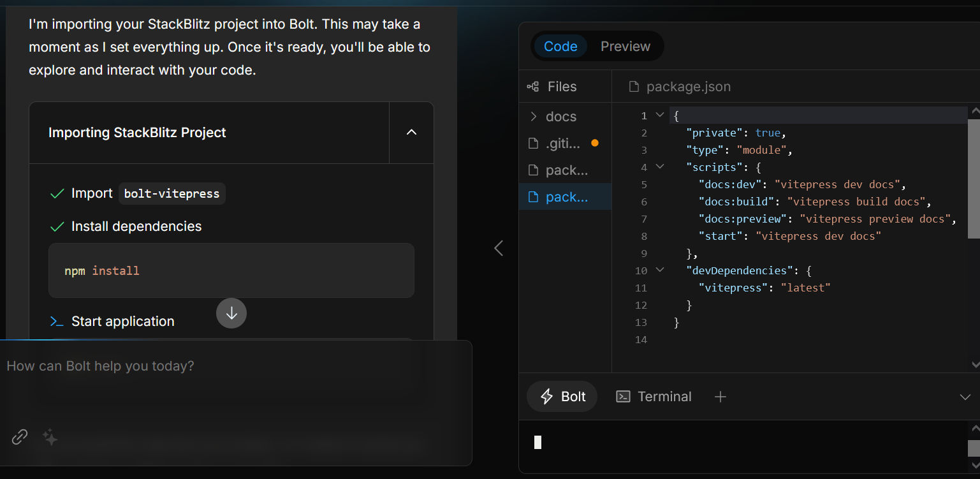Select the highlighted pack... file in tree

tap(566, 197)
